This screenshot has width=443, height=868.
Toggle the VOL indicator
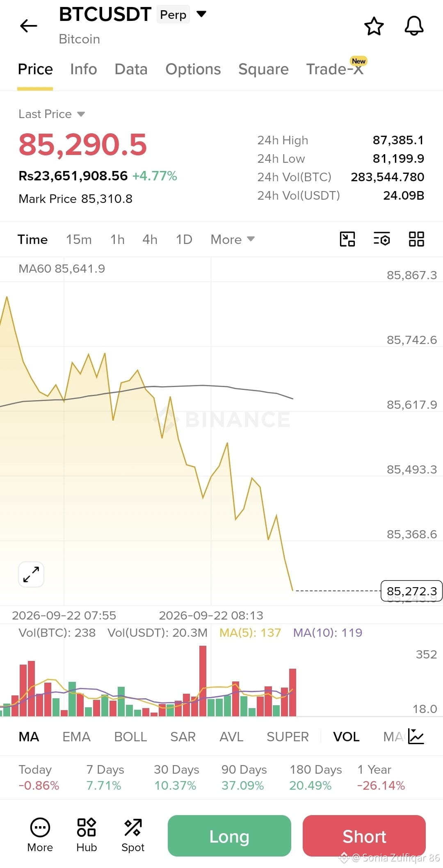coord(346,737)
